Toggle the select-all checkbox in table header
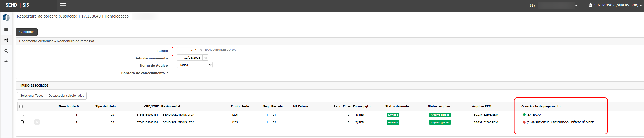Screen dimensions: 644x138 (21, 106)
